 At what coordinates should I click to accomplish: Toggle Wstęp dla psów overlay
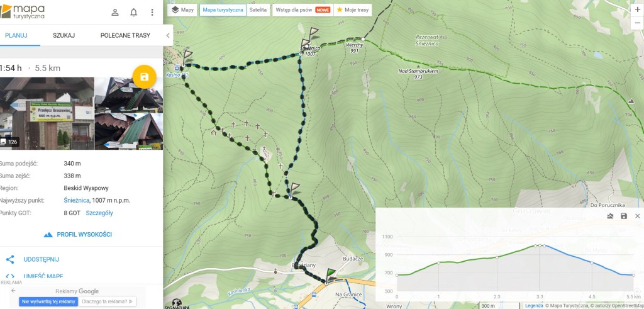[x=303, y=10]
